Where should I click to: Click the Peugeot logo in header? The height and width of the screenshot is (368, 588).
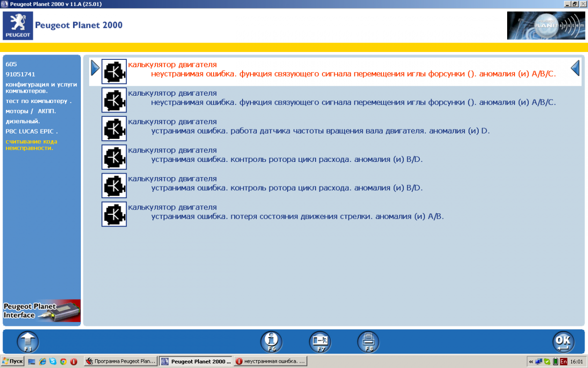(18, 26)
